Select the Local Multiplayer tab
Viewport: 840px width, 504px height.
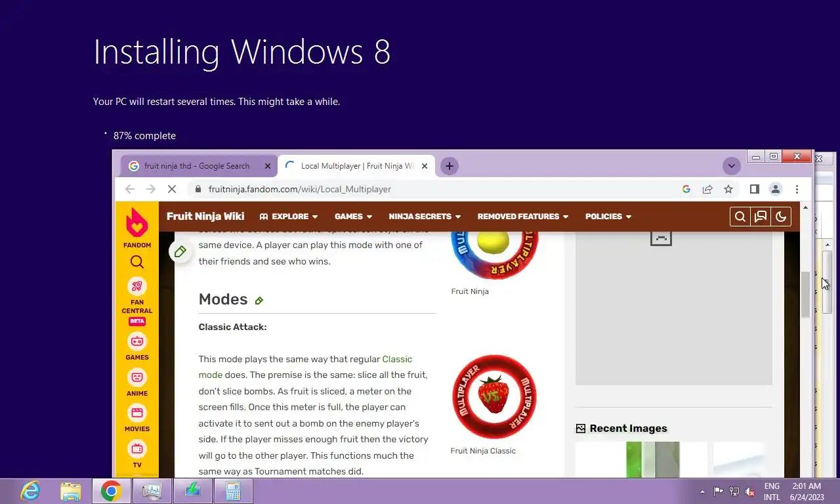356,166
